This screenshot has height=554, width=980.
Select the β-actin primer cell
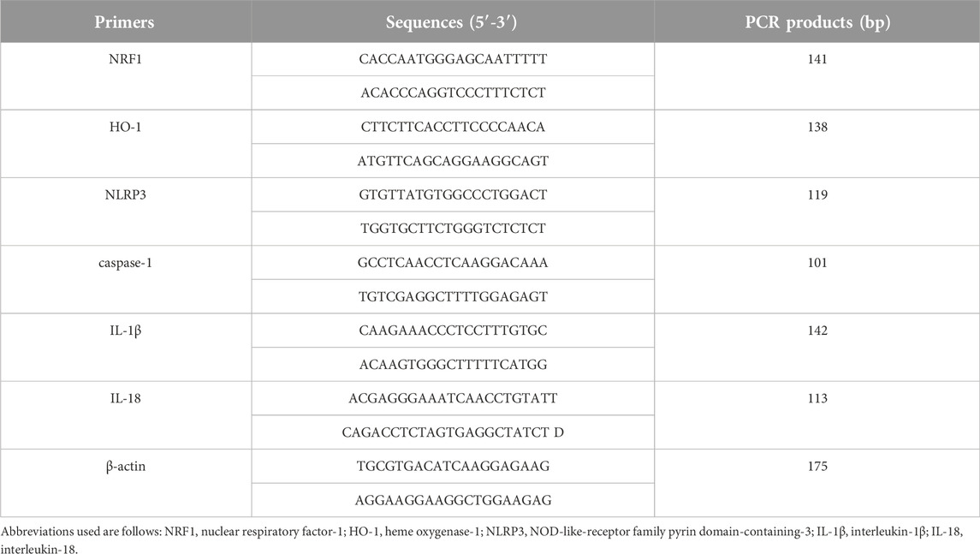(126, 483)
